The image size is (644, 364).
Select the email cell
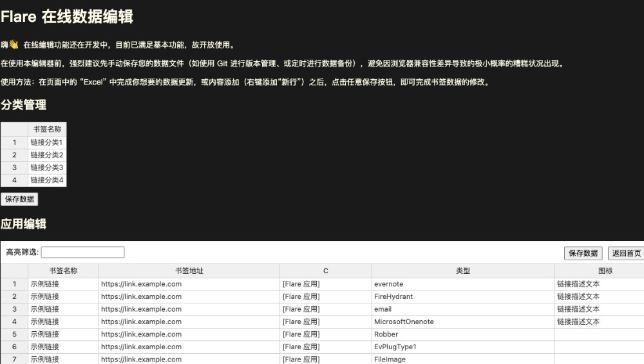(x=463, y=309)
